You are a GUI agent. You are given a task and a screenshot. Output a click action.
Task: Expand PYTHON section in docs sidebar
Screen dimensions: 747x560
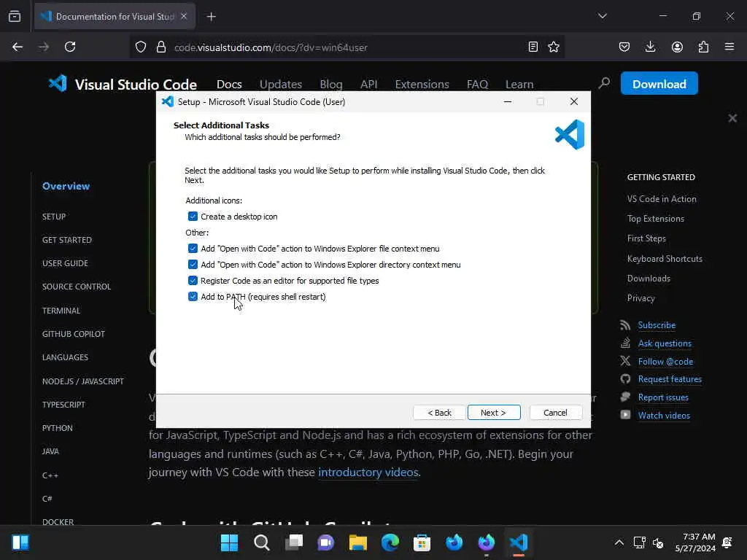(x=57, y=428)
